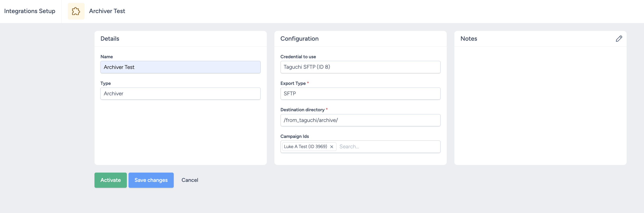Click the Campaign Ids label
Viewport: 644px width, 213px height.
(294, 136)
